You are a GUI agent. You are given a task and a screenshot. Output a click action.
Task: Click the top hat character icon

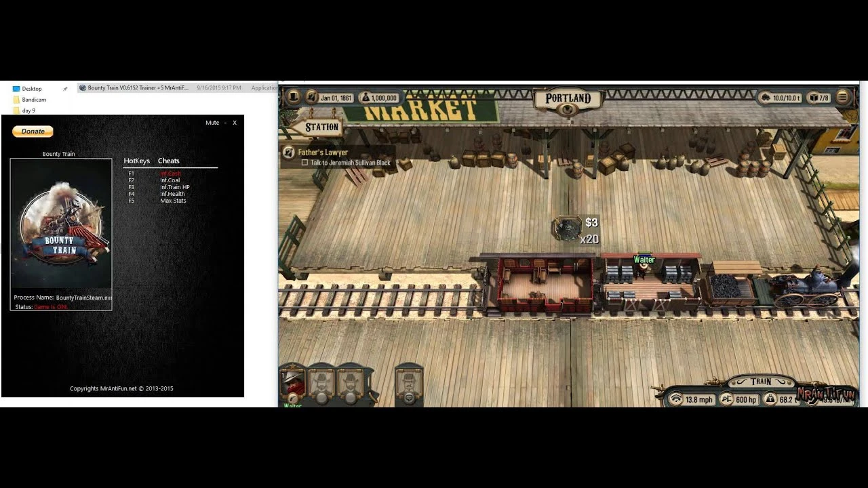293,98
